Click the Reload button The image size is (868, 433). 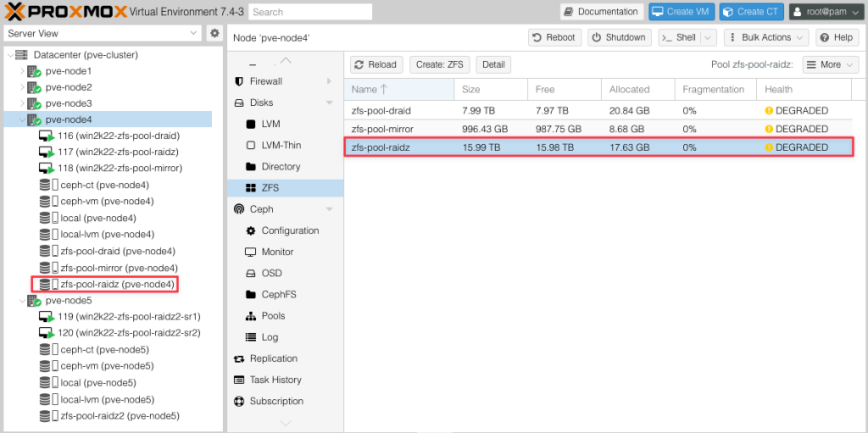(376, 64)
